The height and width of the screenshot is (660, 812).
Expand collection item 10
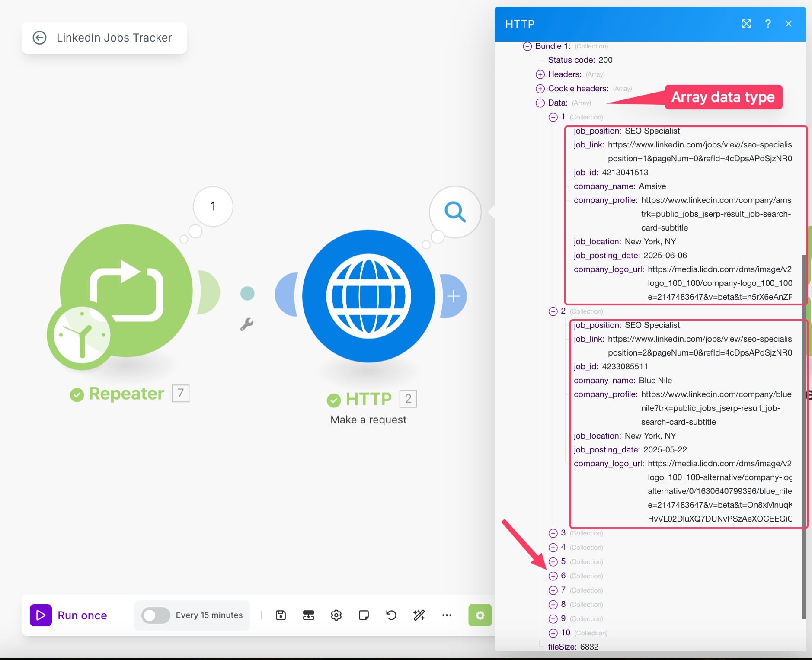[553, 633]
